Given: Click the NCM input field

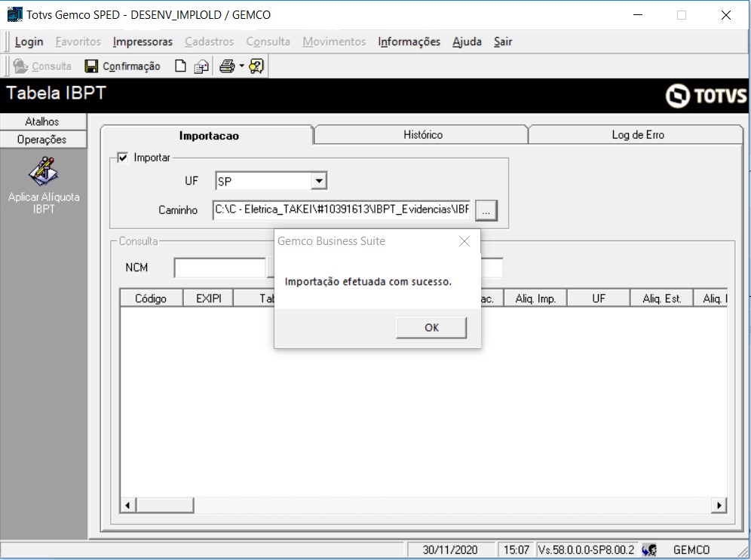Looking at the screenshot, I should point(220,268).
